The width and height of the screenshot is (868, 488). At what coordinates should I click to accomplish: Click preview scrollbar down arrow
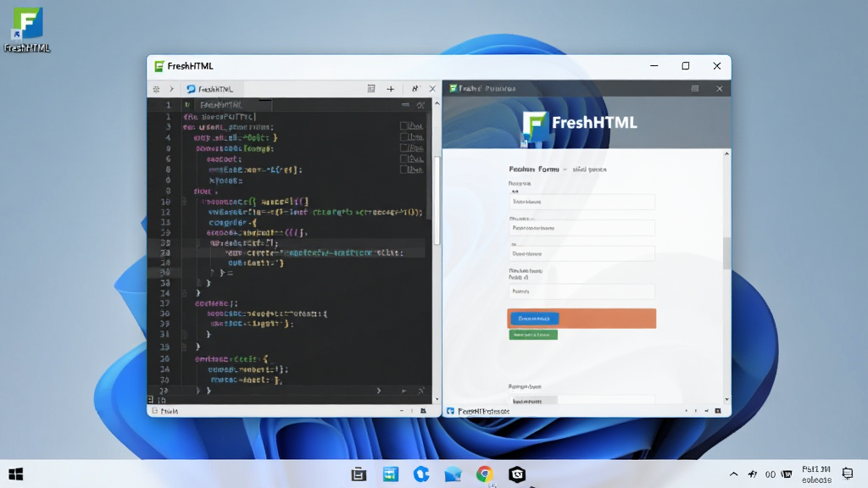(x=726, y=400)
